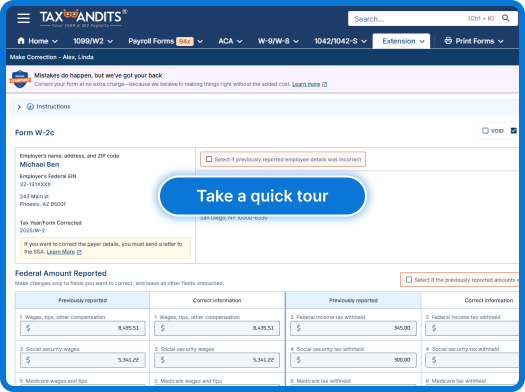Open the ACA dropdown arrow
This screenshot has width=525, height=392.
click(239, 41)
